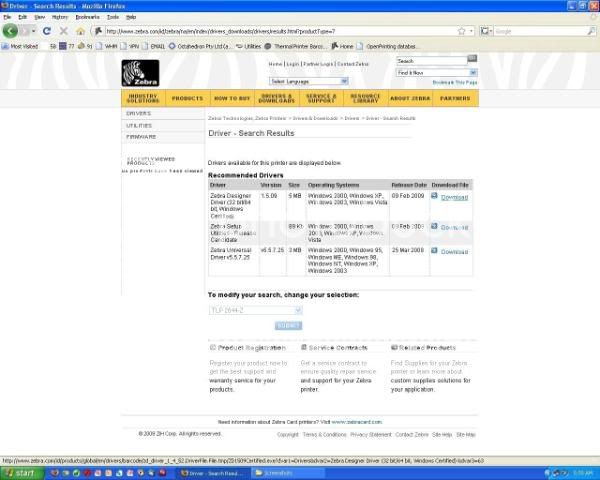Image resolution: width=600 pixels, height=480 pixels.
Task: Open the Help menu
Action: pyautogui.click(x=131, y=17)
